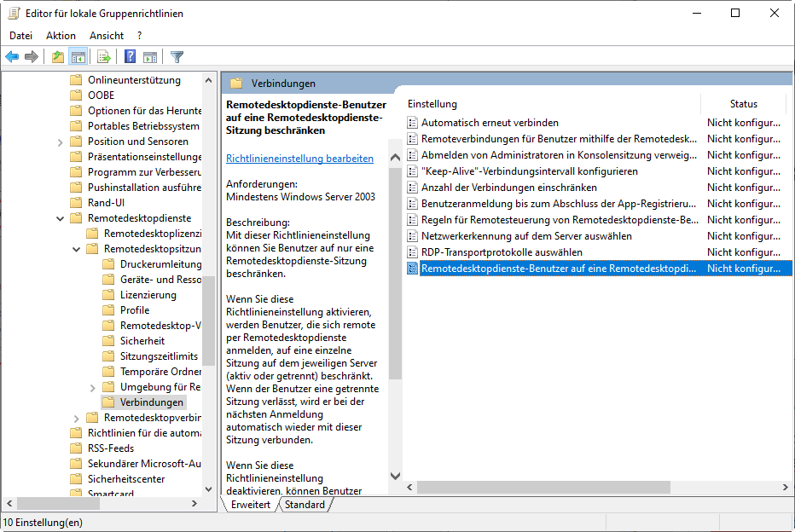795x532 pixels.
Task: Switch to the Standard tab
Action: click(305, 505)
